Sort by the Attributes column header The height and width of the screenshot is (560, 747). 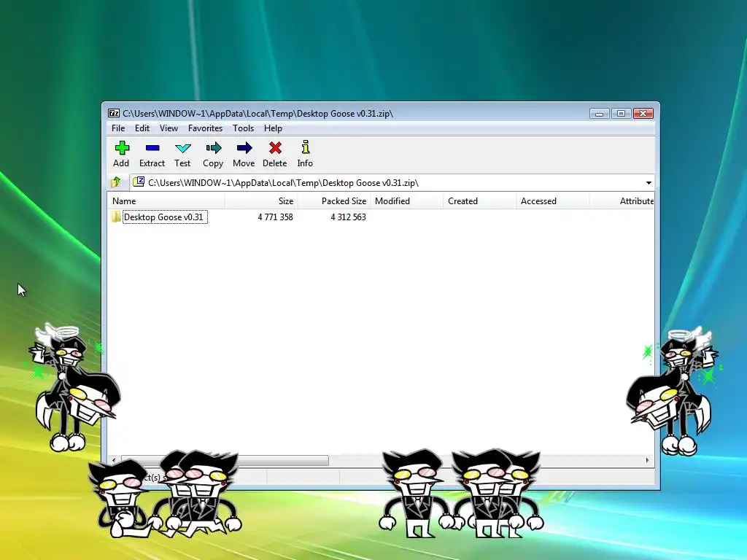tap(622, 201)
